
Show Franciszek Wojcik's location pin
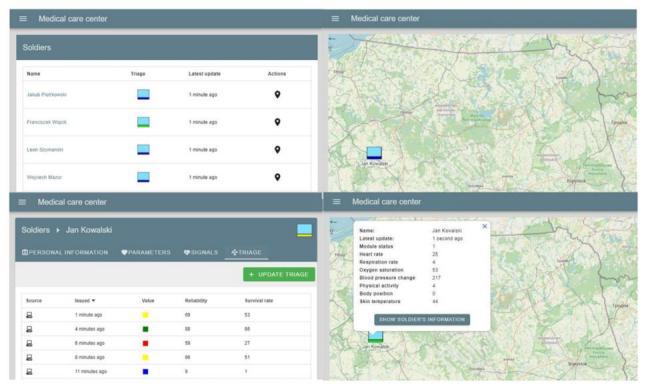[277, 122]
